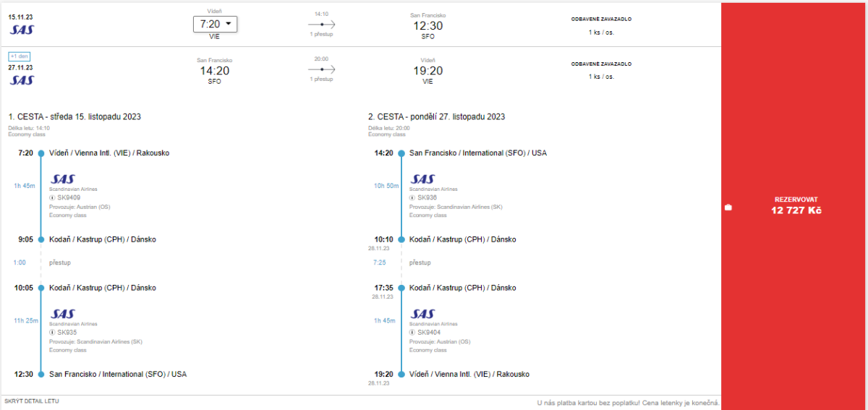This screenshot has height=410, width=868.
Task: Click outbound 12:30 SFO arrival time
Action: click(x=427, y=26)
